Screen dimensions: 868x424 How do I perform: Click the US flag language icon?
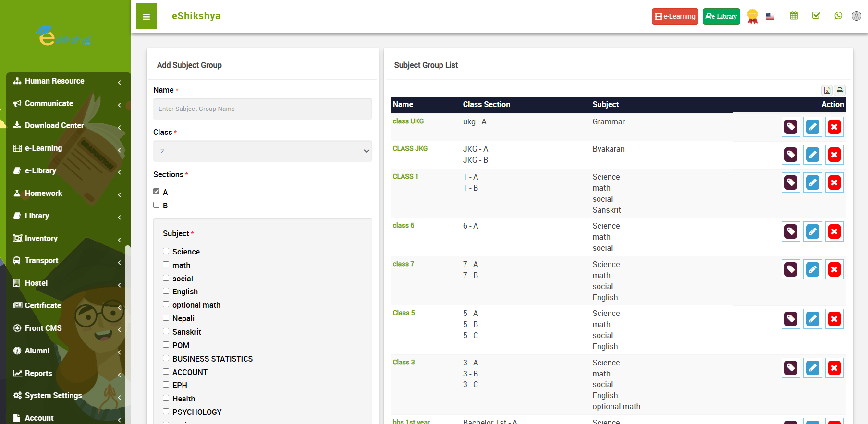point(770,16)
